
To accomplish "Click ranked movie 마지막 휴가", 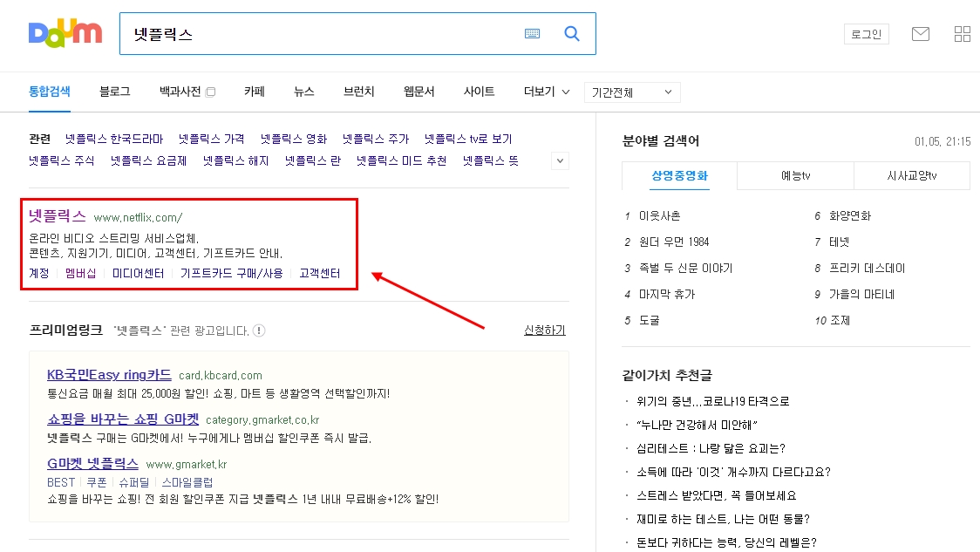I will point(667,295).
